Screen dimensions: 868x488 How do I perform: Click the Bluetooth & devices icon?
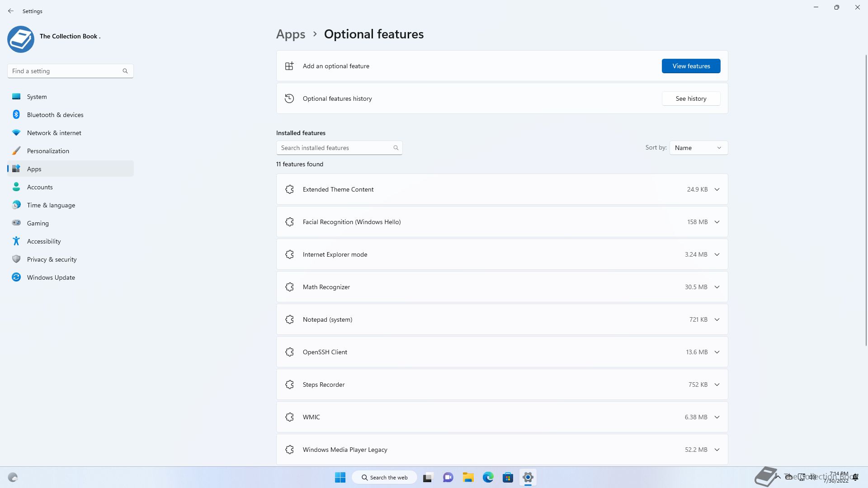coord(16,115)
